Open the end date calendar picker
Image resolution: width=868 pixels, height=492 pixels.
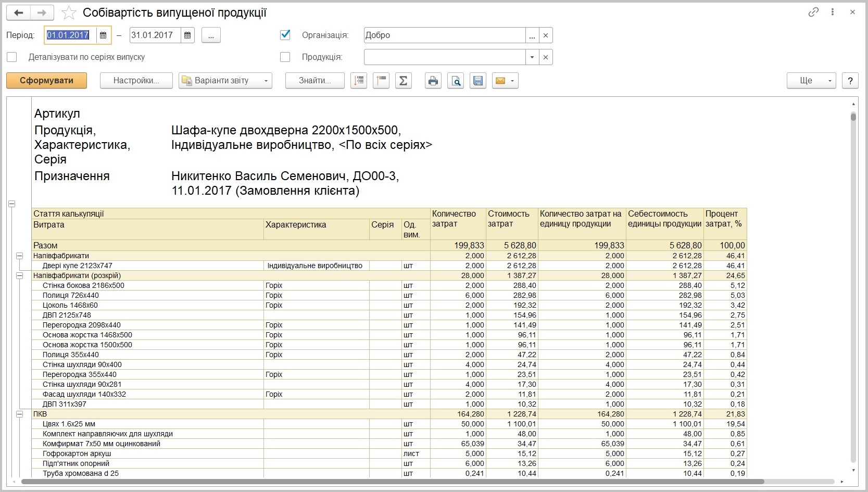187,35
